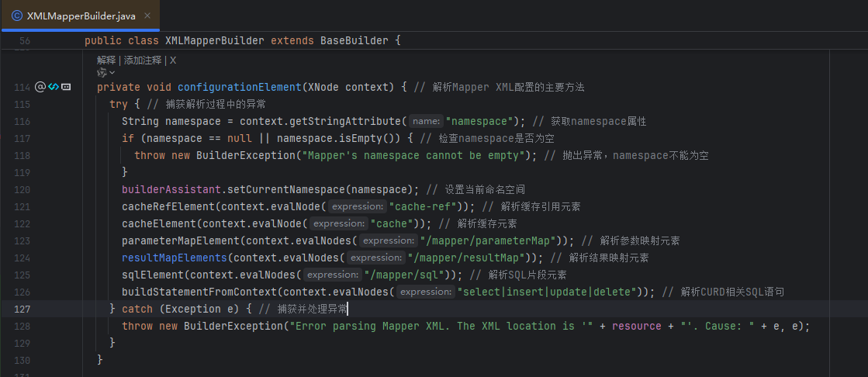Click the cyan link gutter icon on line 114

pos(53,87)
